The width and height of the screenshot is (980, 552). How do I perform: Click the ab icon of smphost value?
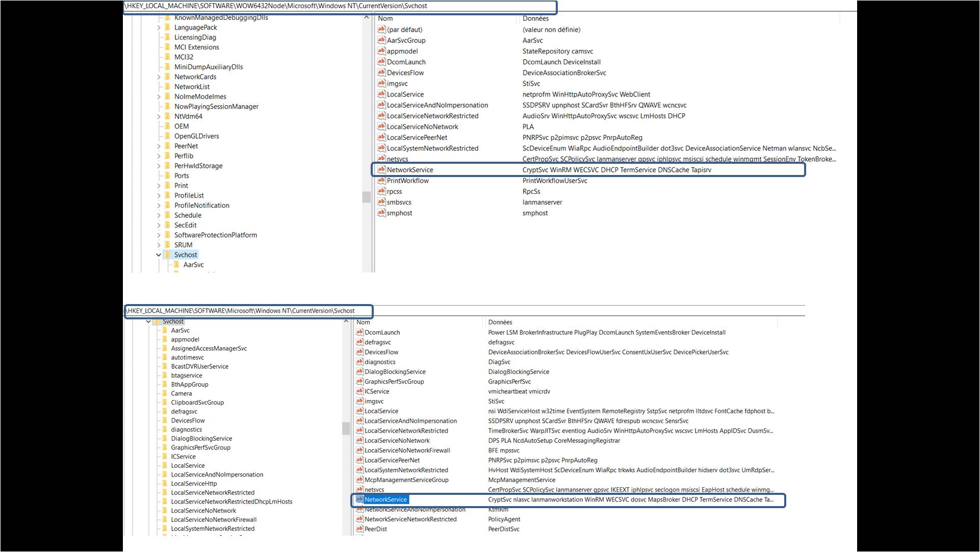coord(381,213)
